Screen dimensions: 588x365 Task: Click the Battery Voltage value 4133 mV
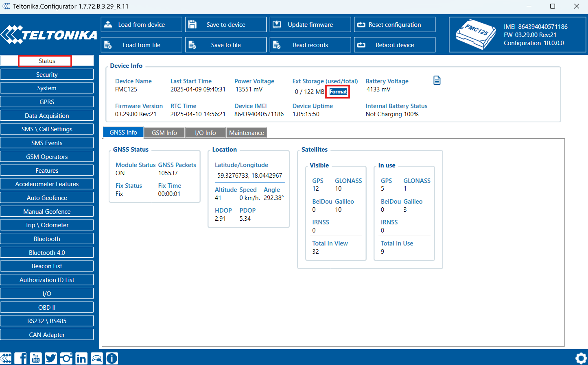click(378, 89)
